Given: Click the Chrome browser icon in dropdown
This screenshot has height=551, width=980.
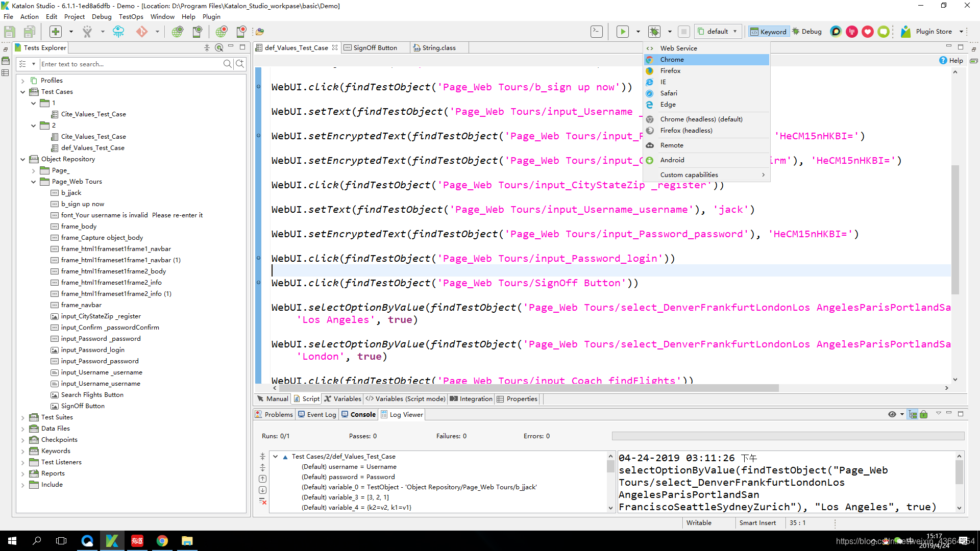Looking at the screenshot, I should click(650, 59).
